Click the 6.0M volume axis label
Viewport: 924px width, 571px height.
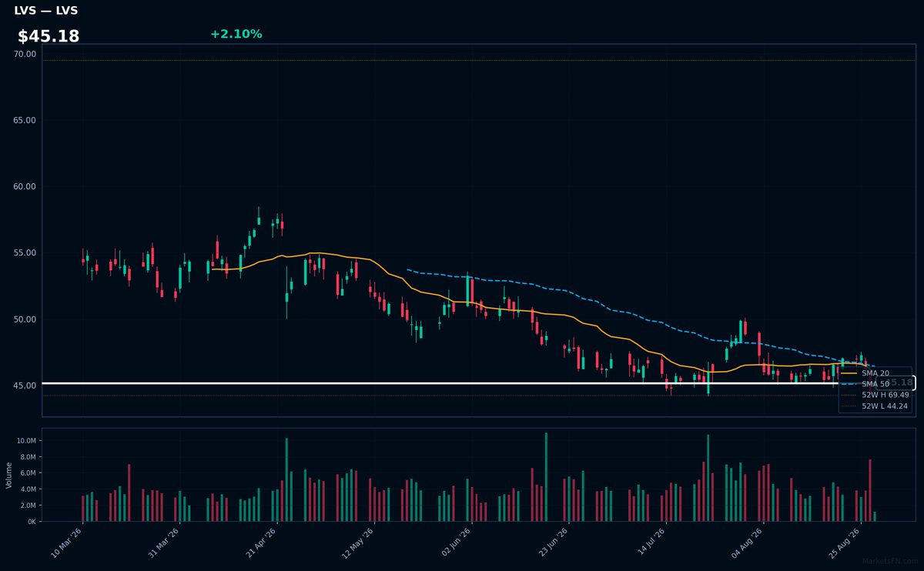[27, 473]
